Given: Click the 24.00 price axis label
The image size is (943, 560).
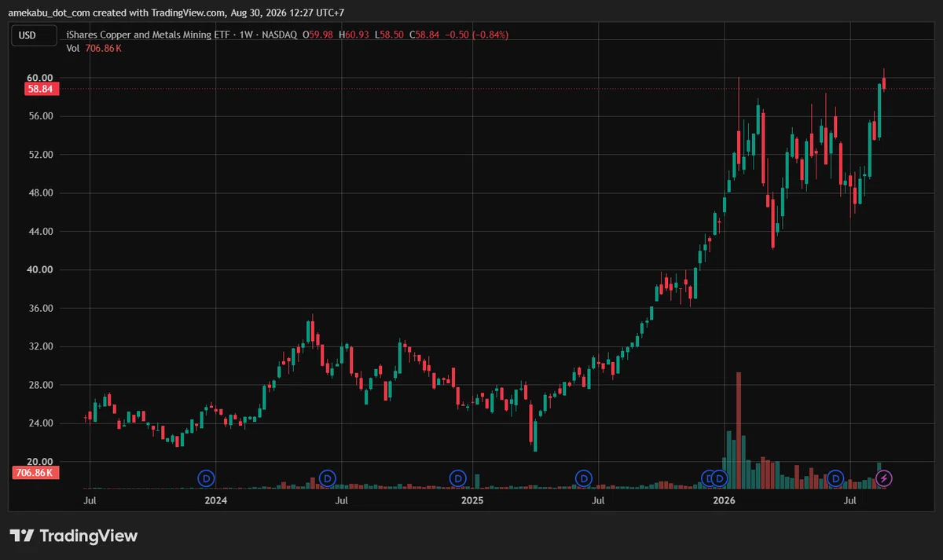Looking at the screenshot, I should click(x=40, y=423).
